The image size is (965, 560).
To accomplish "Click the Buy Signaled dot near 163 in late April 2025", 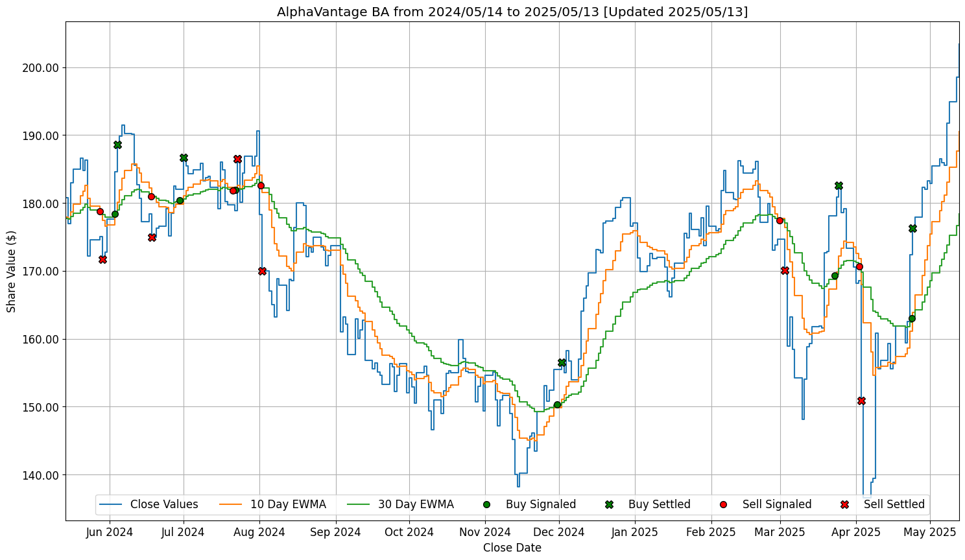I will 912,318.
